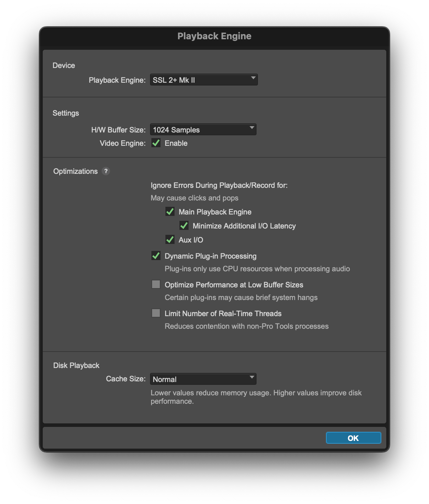Disable the Video Engine
429x504 pixels.
tap(156, 143)
